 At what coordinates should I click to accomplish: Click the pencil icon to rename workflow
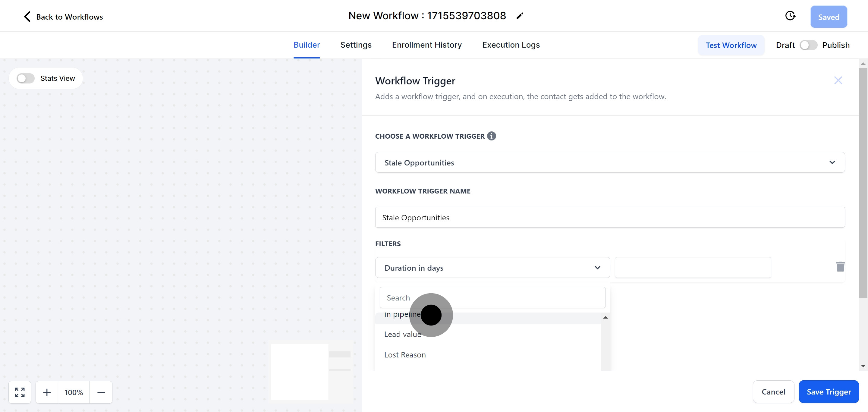point(520,16)
